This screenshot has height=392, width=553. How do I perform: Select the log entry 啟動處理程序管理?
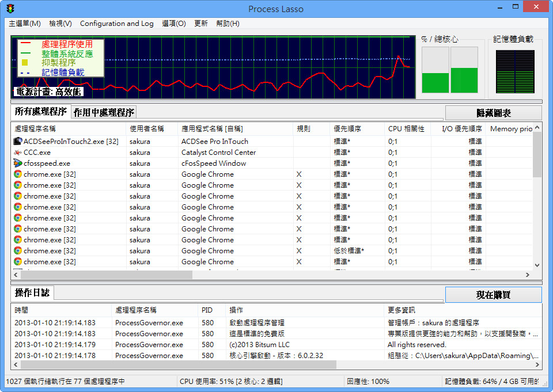(x=257, y=322)
